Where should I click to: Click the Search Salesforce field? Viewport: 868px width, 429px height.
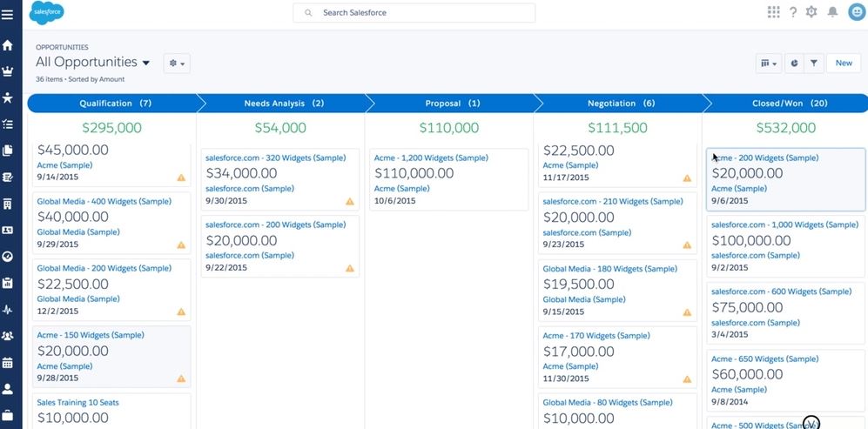[x=414, y=12]
